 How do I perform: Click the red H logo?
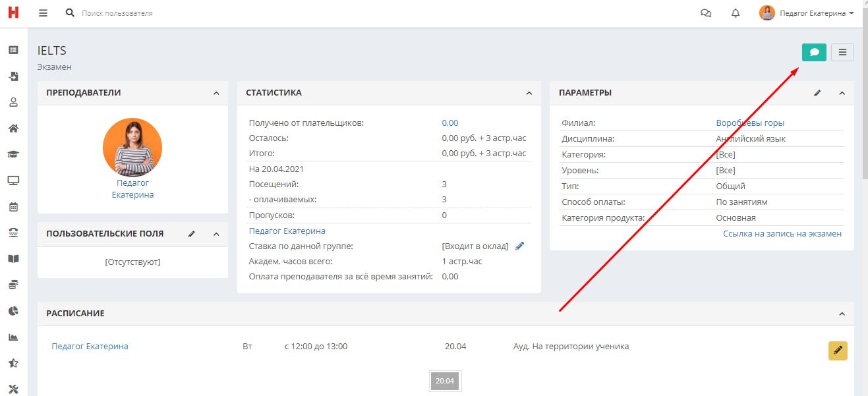(x=13, y=13)
